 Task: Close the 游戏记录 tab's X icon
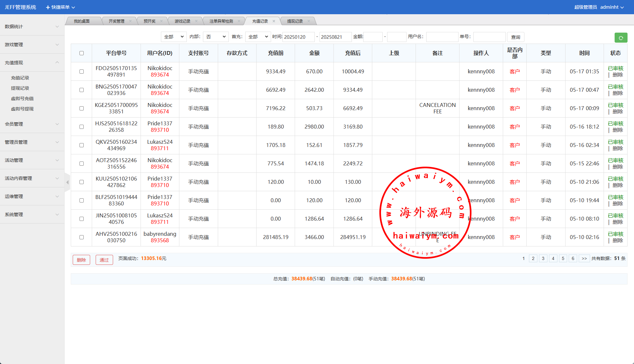(x=196, y=21)
